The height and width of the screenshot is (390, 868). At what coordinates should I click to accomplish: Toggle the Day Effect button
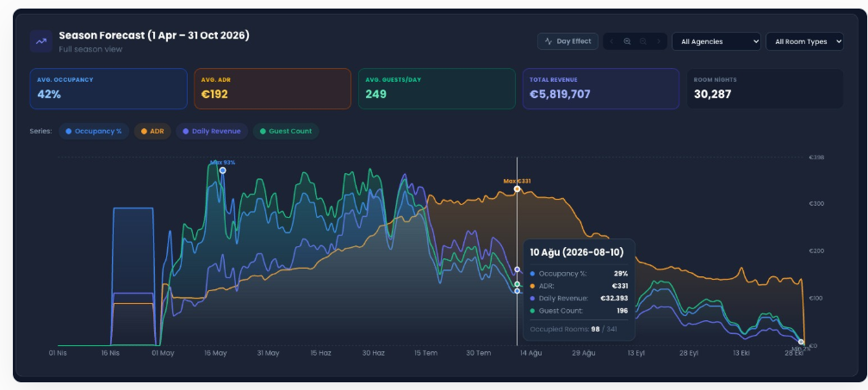[x=567, y=41]
